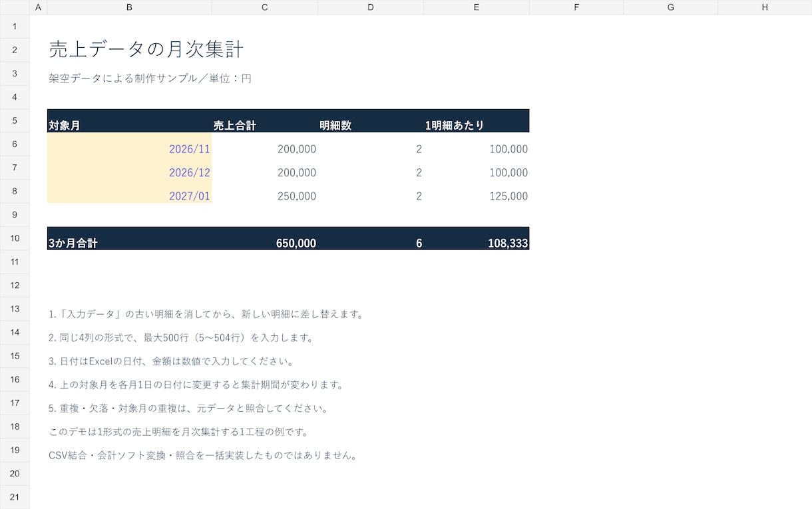Viewport: 812px width, 509px height.
Task: Click 100,000 per-detail in 2026/11 row
Action: (x=477, y=144)
